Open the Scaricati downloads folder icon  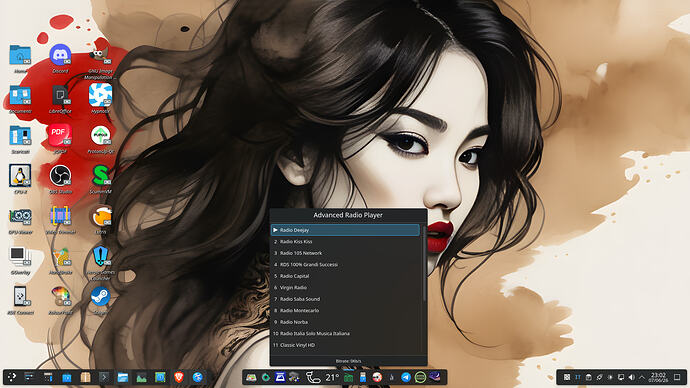coord(20,135)
